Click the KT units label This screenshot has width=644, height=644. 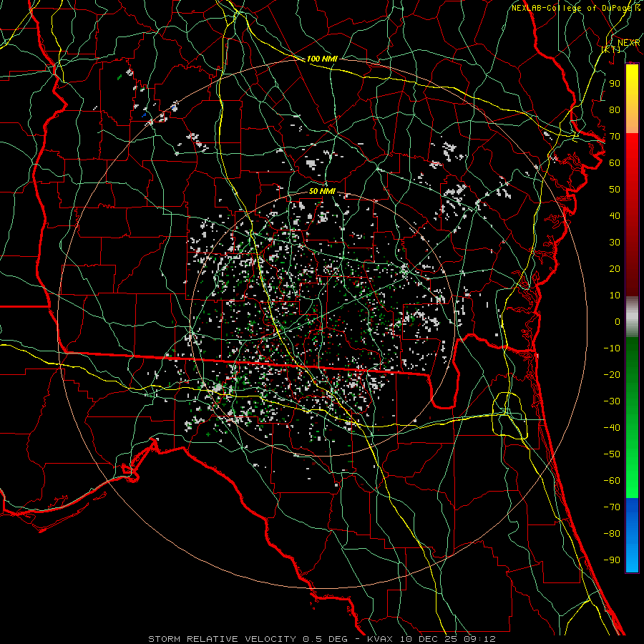point(611,49)
